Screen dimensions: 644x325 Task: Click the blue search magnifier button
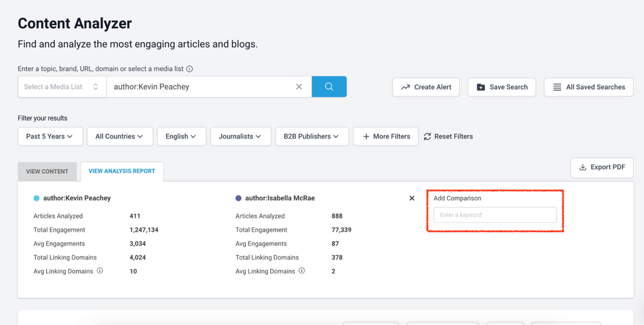click(x=329, y=87)
